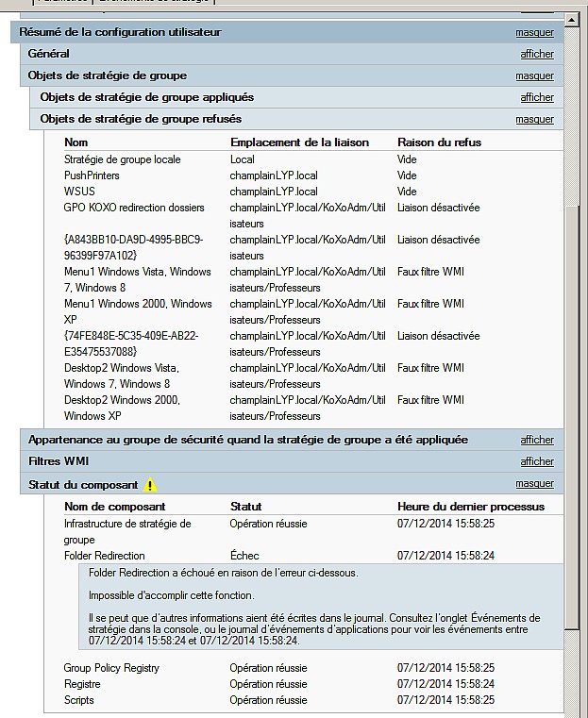Select Menu1 Windows 2000, Windows XP entry

coord(138,311)
